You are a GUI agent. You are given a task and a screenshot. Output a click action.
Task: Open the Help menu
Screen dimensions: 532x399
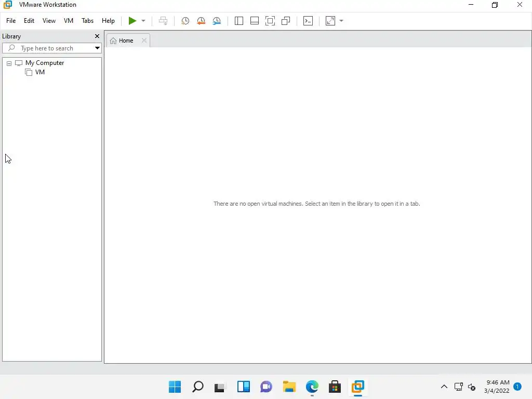pyautogui.click(x=108, y=21)
